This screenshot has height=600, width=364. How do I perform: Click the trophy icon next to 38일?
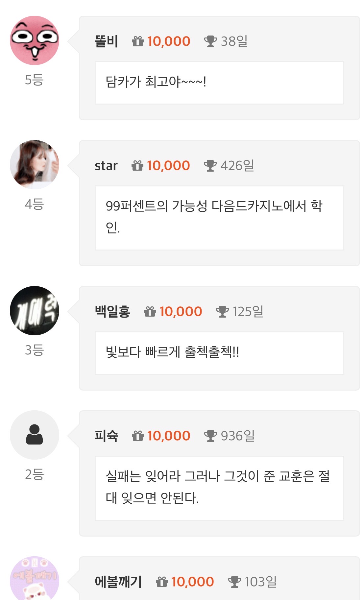point(210,41)
